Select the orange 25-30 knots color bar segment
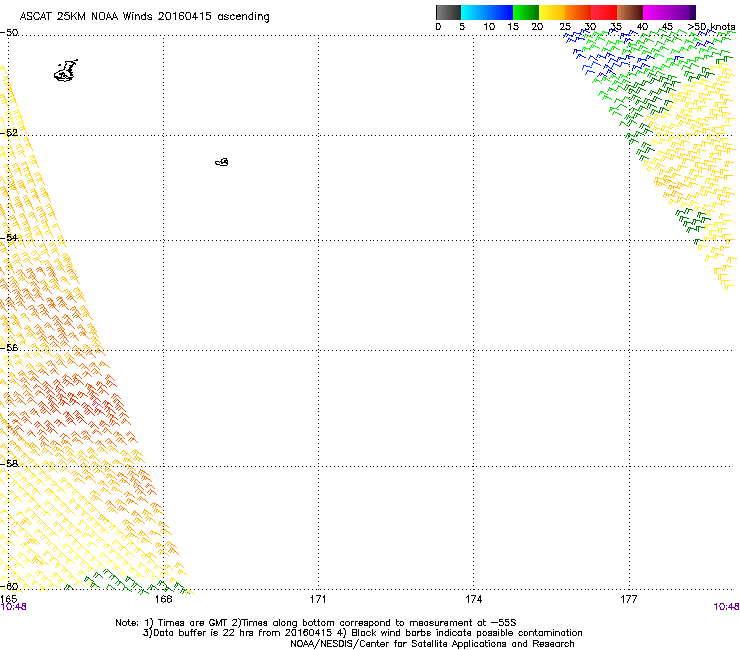 coord(578,12)
